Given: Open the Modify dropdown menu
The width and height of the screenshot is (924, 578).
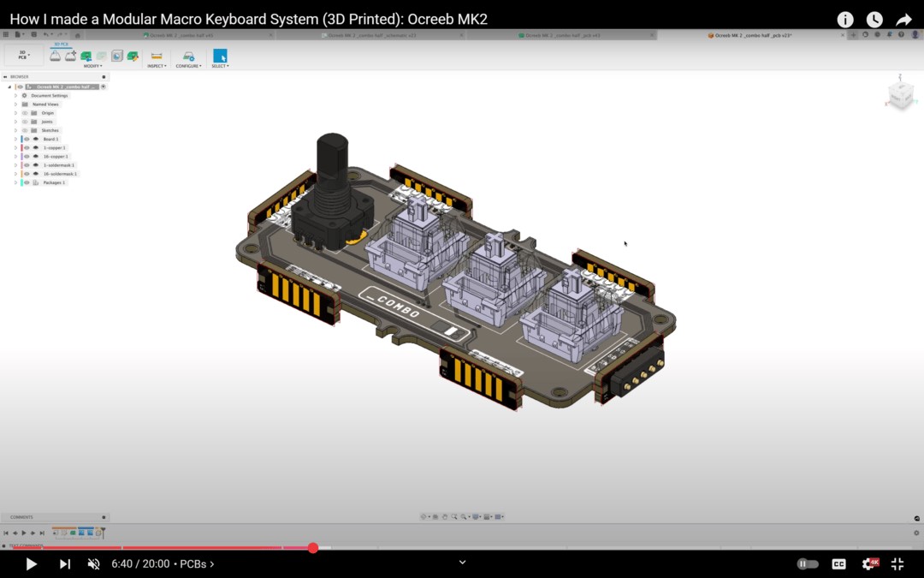Looking at the screenshot, I should pos(92,66).
